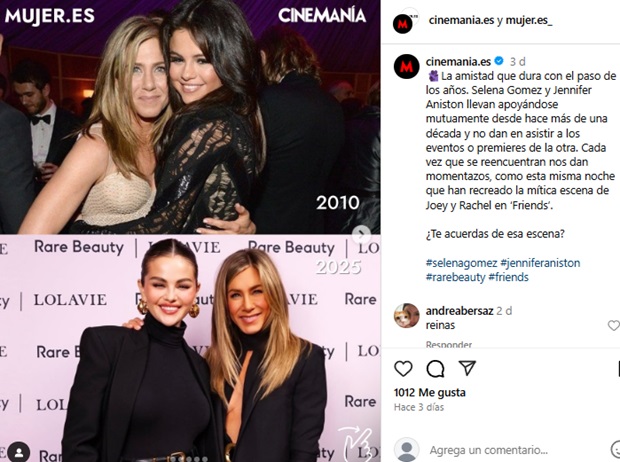Like the post with the heart icon
Image resolution: width=620 pixels, height=462 pixels.
click(403, 369)
